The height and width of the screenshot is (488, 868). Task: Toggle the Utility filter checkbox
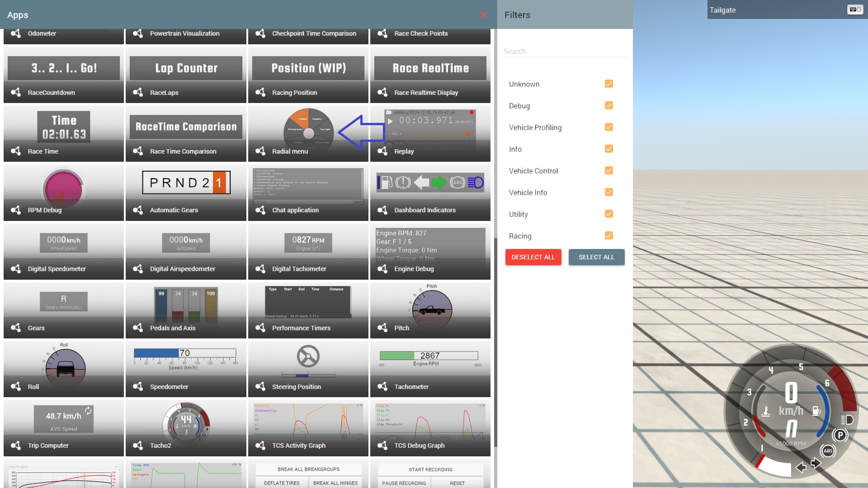pyautogui.click(x=609, y=214)
